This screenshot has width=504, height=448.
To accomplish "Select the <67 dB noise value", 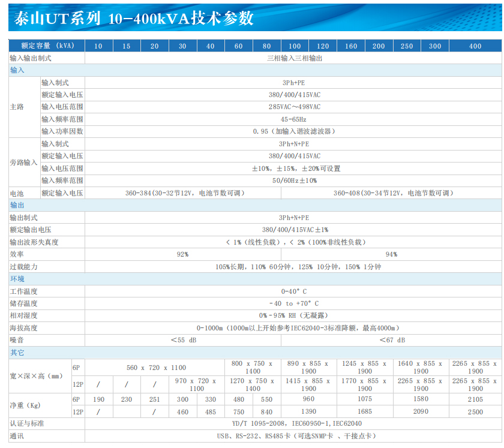I will coord(392,340).
